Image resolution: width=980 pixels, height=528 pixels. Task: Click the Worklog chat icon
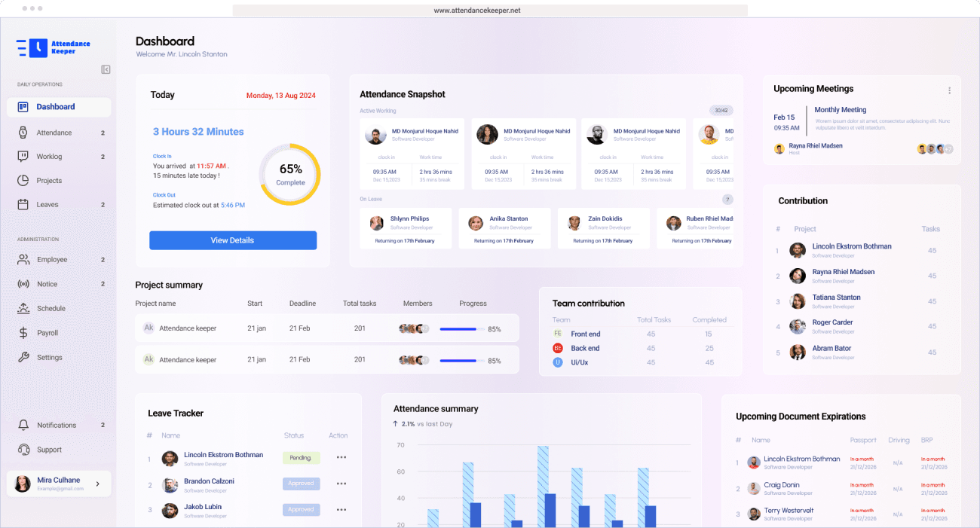coord(23,157)
